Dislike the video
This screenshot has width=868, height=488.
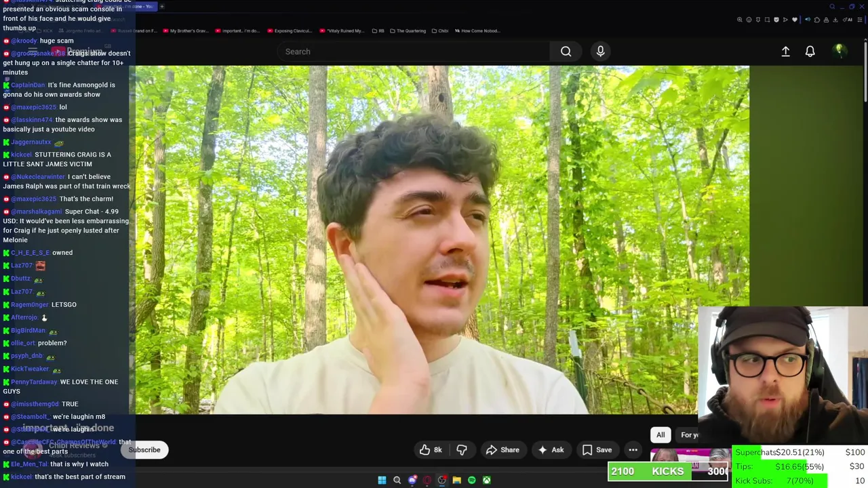[462, 450]
